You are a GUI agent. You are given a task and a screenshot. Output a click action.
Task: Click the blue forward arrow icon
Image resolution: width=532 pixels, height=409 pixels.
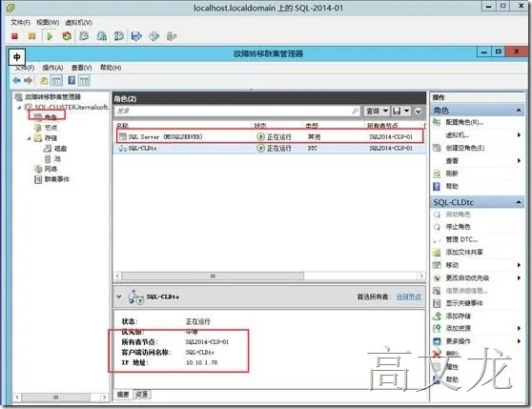point(29,80)
